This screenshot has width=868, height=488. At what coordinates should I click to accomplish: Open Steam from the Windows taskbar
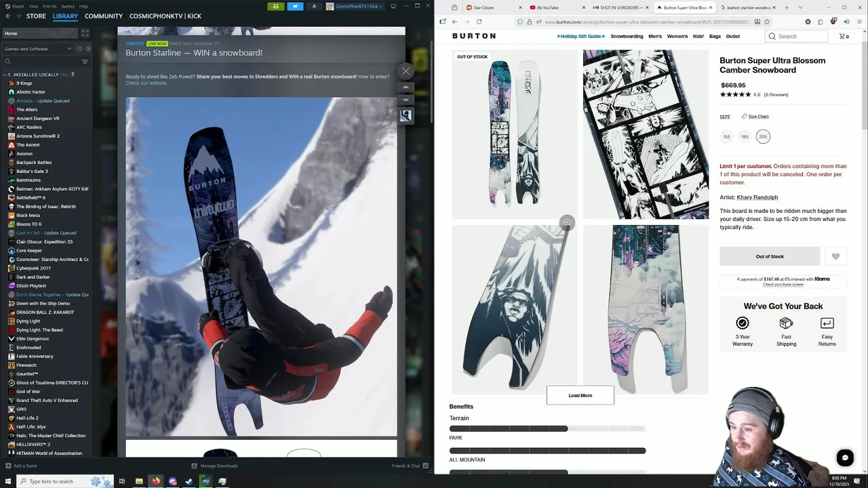click(x=189, y=481)
